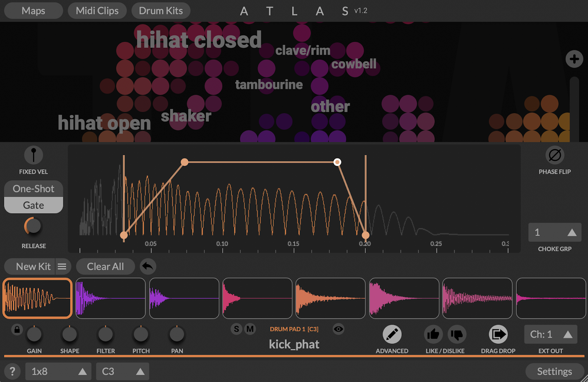Open Advanced editing with pencil icon

click(392, 335)
